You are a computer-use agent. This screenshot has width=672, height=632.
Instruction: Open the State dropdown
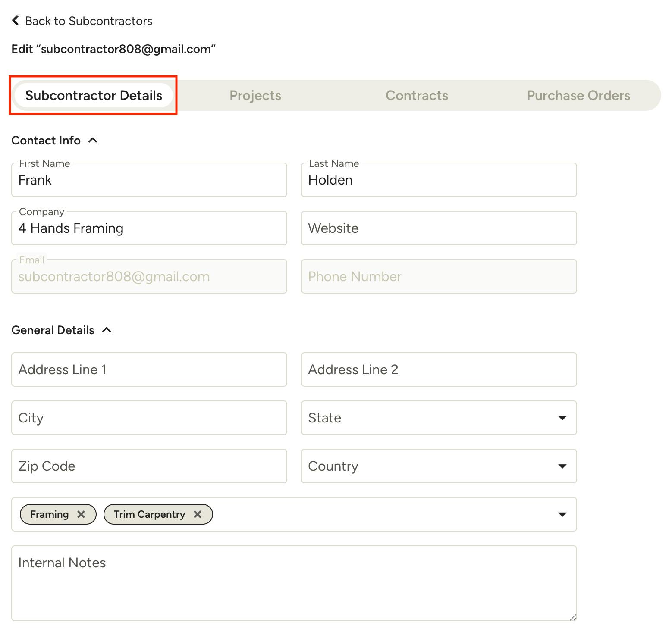[562, 418]
